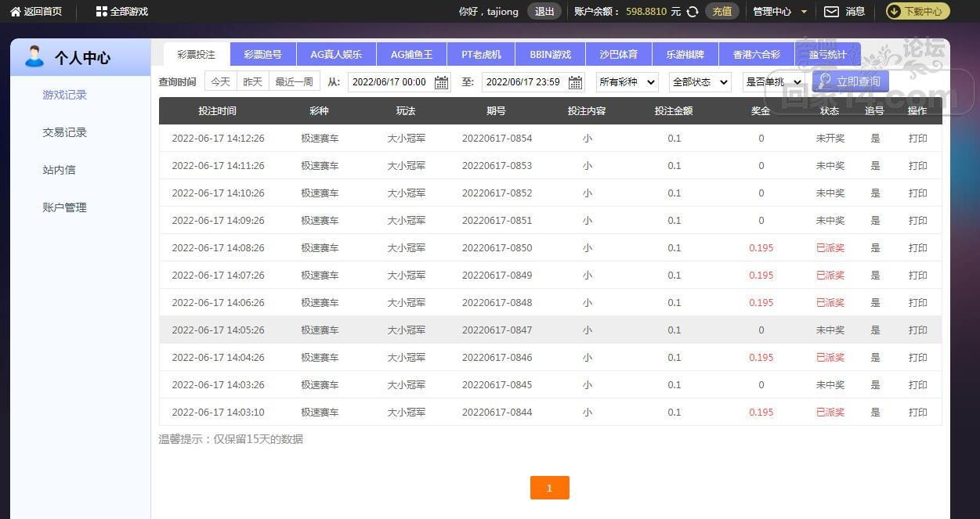Image resolution: width=980 pixels, height=519 pixels.
Task: Expand the 全部状态 dropdown
Action: coord(700,82)
